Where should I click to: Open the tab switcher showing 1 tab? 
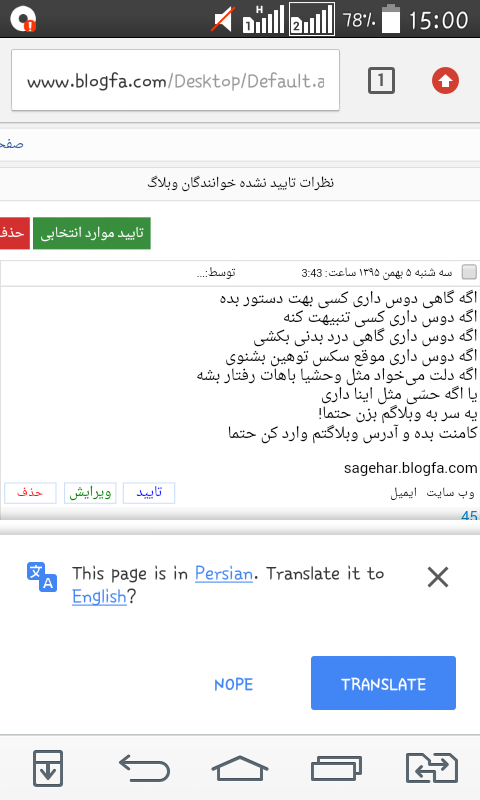tap(381, 81)
